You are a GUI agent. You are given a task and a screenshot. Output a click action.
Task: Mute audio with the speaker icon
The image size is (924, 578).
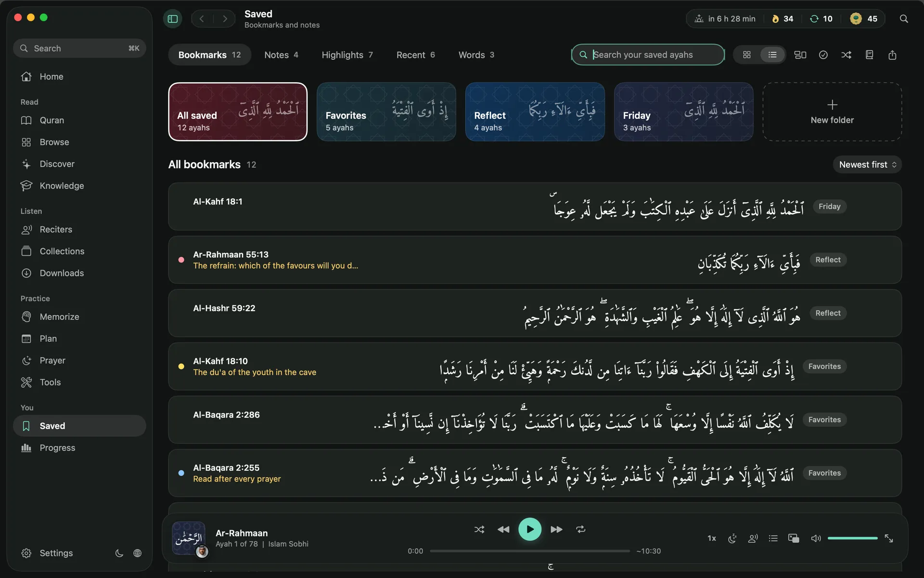point(816,538)
